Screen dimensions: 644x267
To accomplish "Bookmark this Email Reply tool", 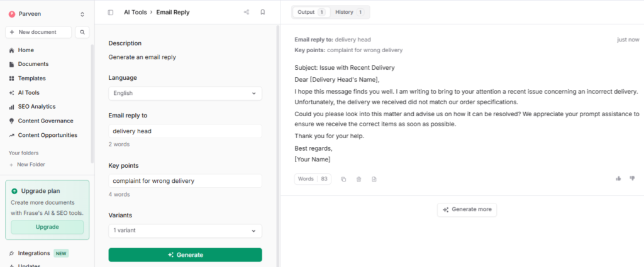I will coord(262,12).
